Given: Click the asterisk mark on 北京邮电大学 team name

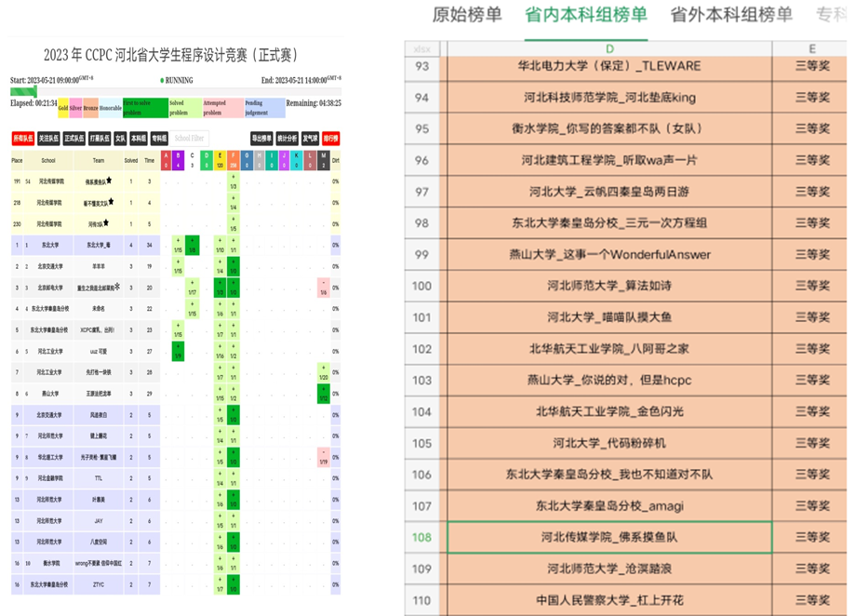Looking at the screenshot, I should 117,287.
